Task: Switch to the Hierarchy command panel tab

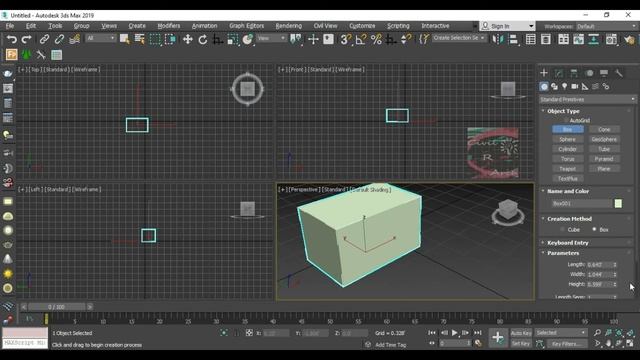Action: point(574,73)
